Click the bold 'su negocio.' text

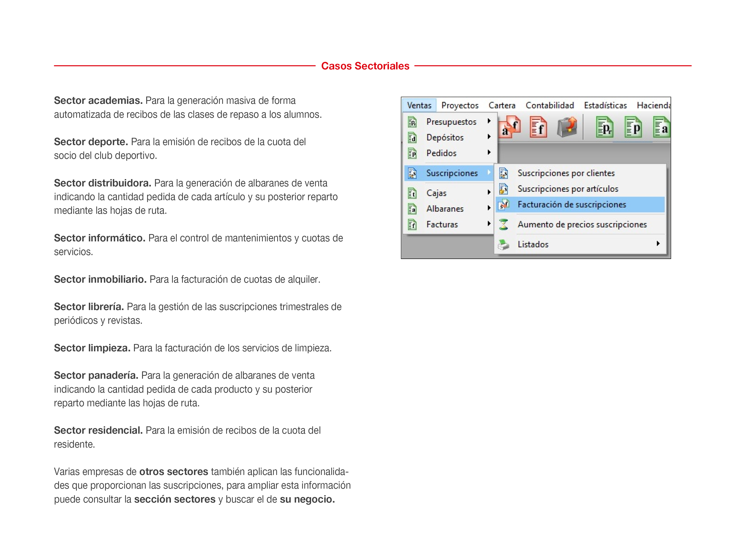click(307, 499)
